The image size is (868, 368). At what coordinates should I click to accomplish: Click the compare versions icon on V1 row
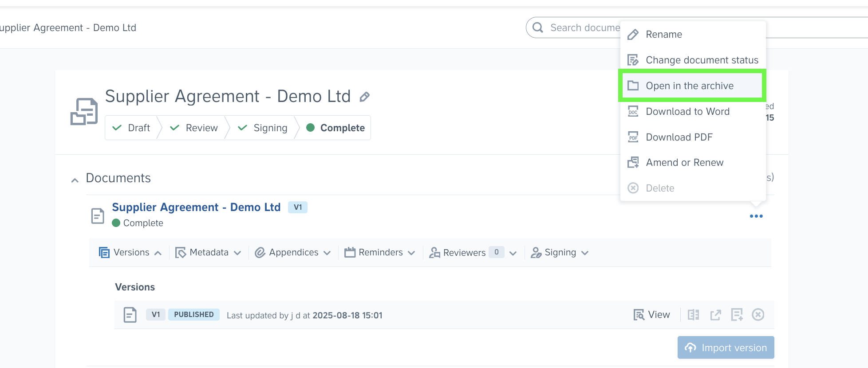pos(693,315)
